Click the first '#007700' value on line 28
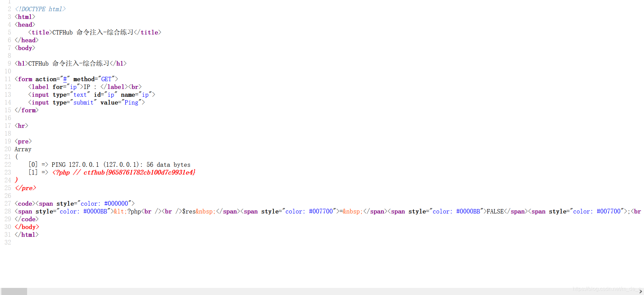 [x=321, y=211]
